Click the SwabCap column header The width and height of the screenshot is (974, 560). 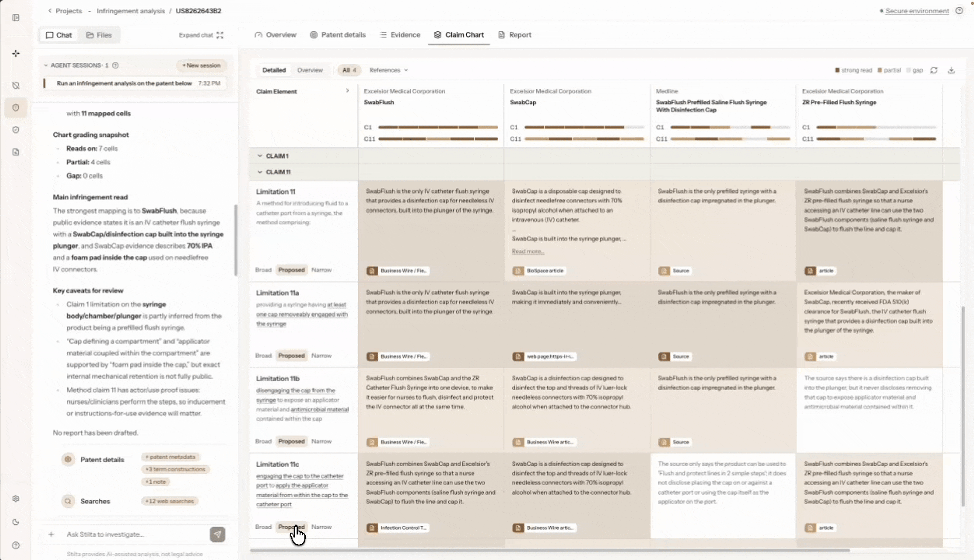pyautogui.click(x=523, y=102)
